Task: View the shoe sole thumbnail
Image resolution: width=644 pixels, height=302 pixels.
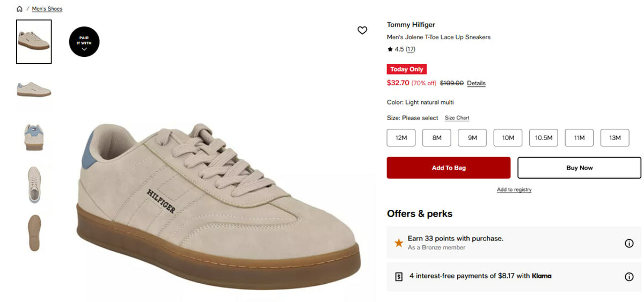Action: pos(34,232)
